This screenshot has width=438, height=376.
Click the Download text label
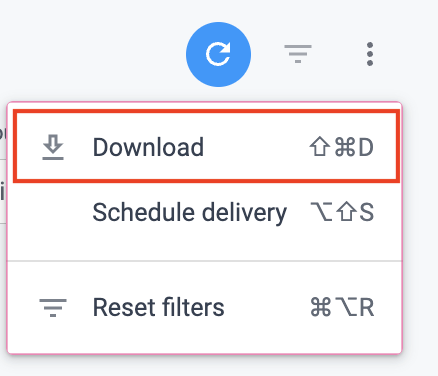tap(148, 147)
